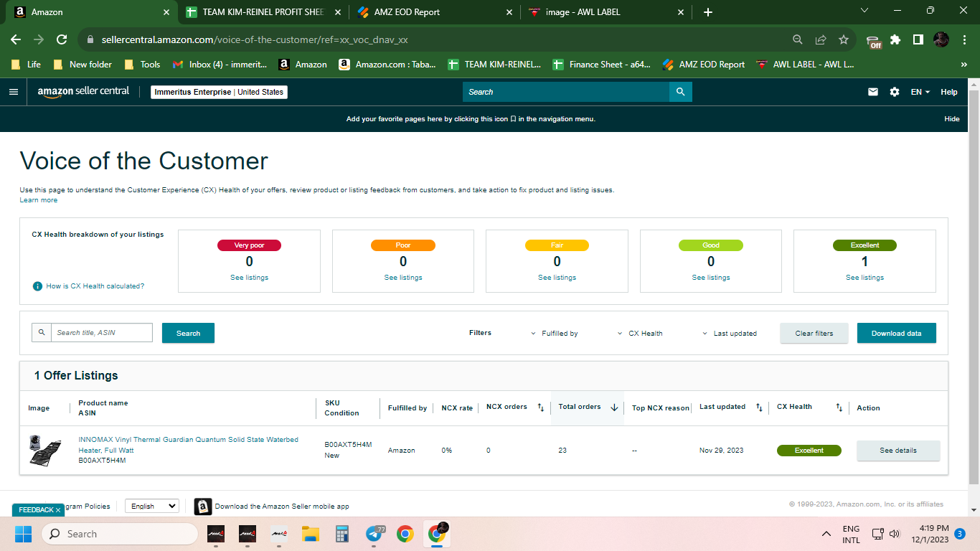This screenshot has width=980, height=551.
Task: Expand the bookmarks overflow chevron
Action: tap(964, 65)
